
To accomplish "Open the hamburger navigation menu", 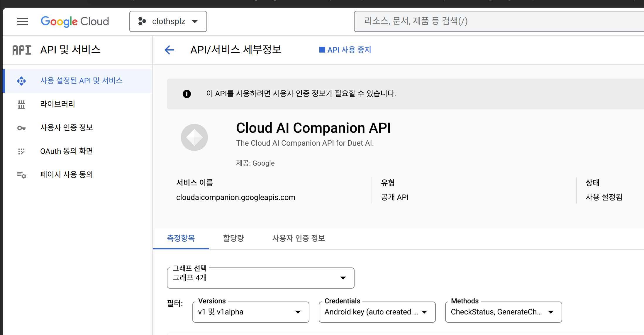I will click(x=23, y=21).
